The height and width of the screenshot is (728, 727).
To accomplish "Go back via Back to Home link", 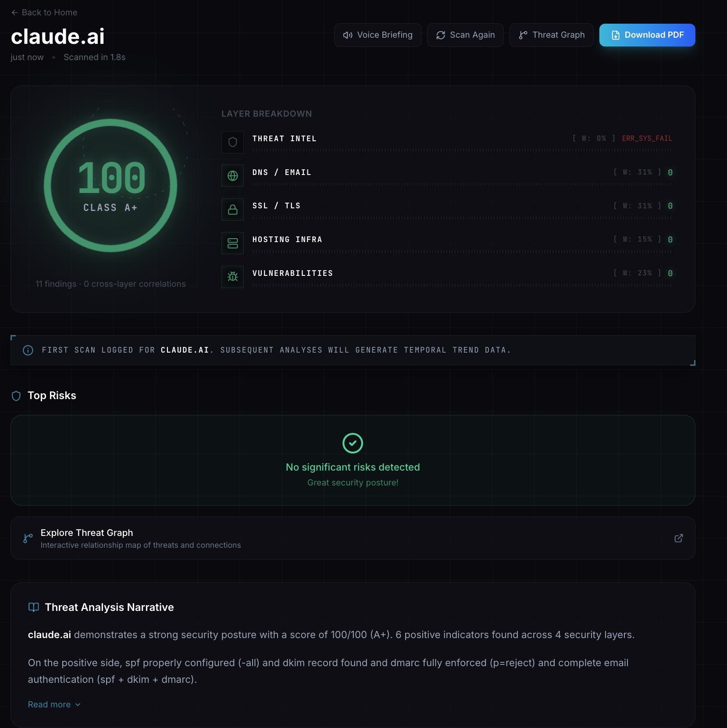I will pyautogui.click(x=44, y=12).
